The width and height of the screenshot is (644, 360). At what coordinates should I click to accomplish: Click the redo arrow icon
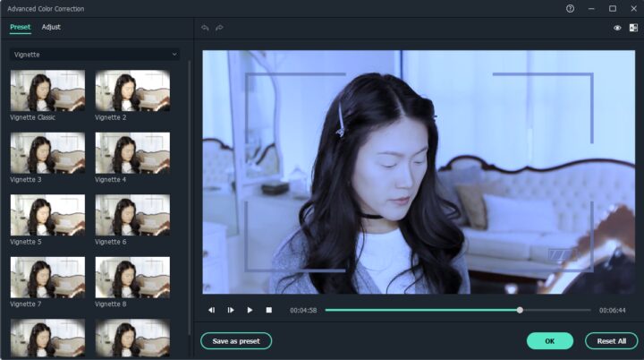point(219,28)
